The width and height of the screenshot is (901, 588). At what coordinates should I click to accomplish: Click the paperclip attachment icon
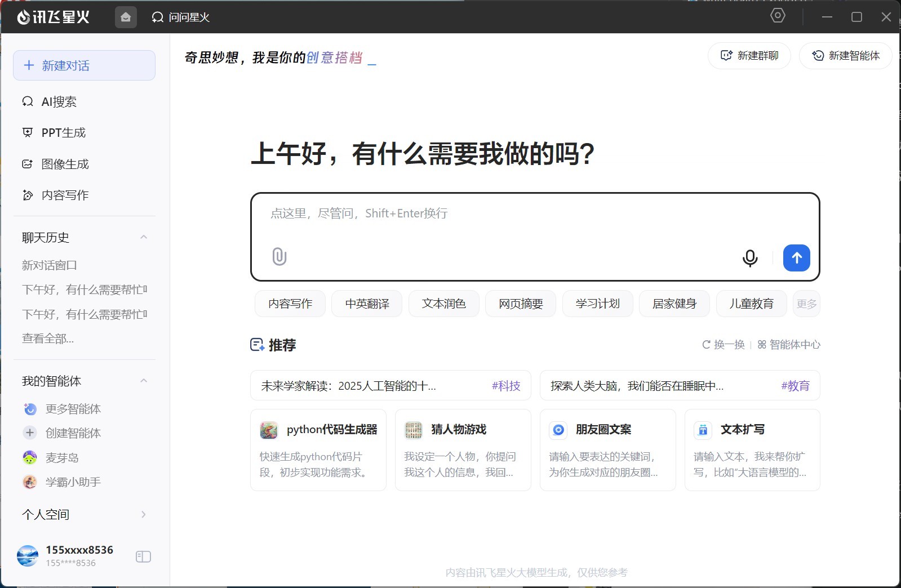pos(279,257)
